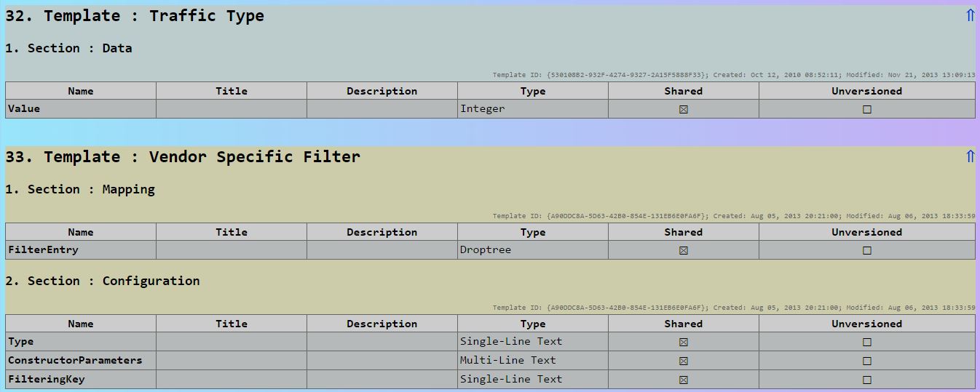Click the '1. Section : Data' heading

[x=68, y=48]
